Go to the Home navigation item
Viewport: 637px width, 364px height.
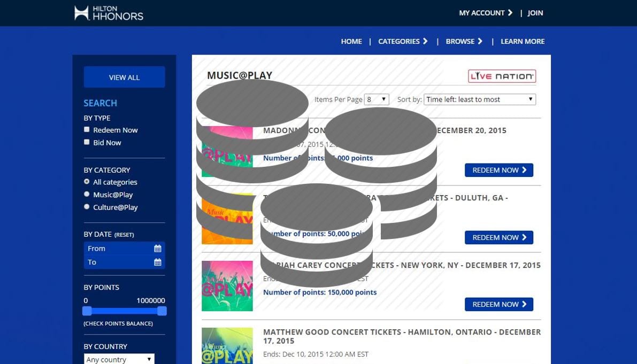(351, 41)
